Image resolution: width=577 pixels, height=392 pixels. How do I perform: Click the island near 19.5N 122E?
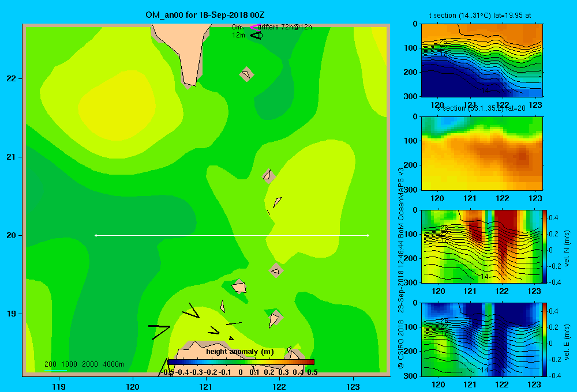point(276,271)
